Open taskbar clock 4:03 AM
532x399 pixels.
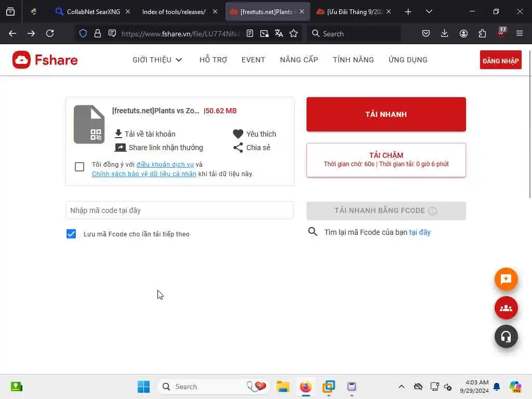474,387
